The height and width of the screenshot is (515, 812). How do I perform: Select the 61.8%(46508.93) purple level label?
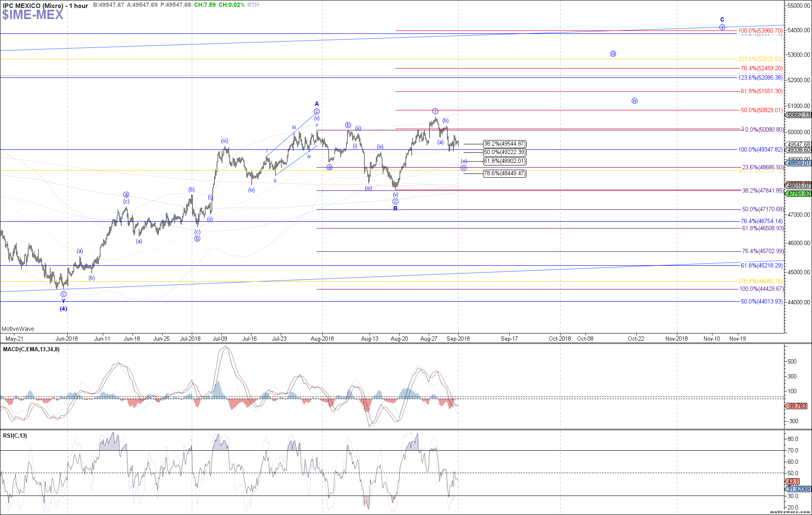pyautogui.click(x=763, y=229)
